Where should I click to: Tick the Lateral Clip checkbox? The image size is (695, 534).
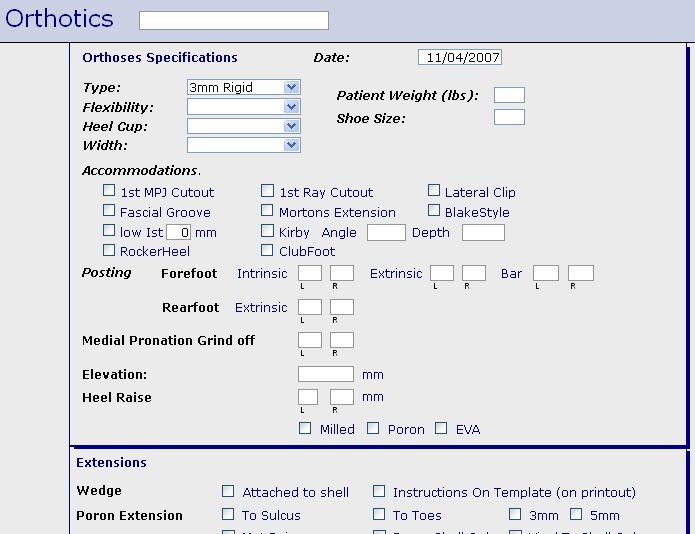(x=434, y=191)
